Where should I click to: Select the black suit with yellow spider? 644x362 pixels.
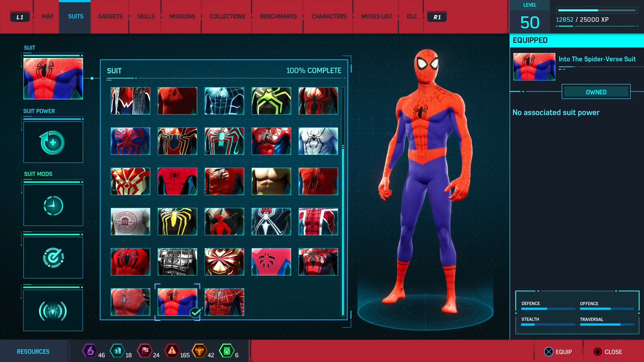coord(177,222)
